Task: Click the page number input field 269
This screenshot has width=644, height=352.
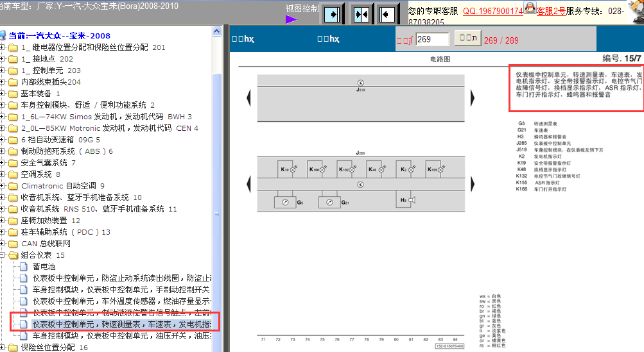Action: click(x=433, y=39)
